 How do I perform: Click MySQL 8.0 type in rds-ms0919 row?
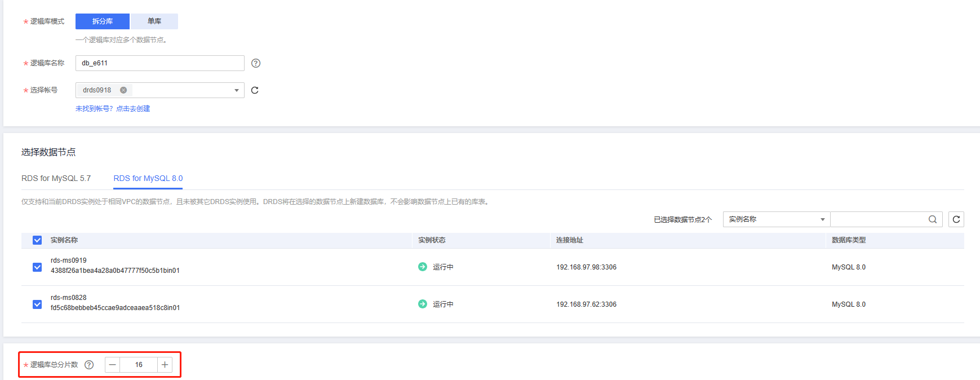click(x=849, y=267)
